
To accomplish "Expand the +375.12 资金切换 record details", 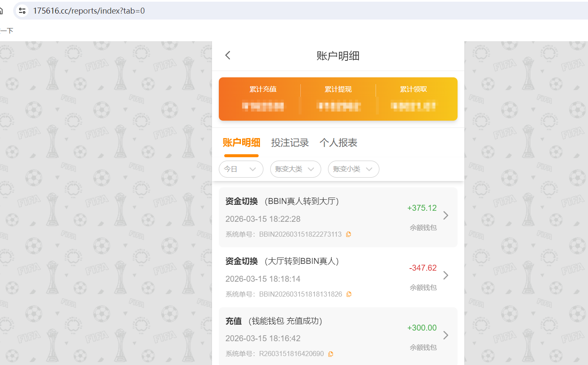I will click(x=445, y=215).
